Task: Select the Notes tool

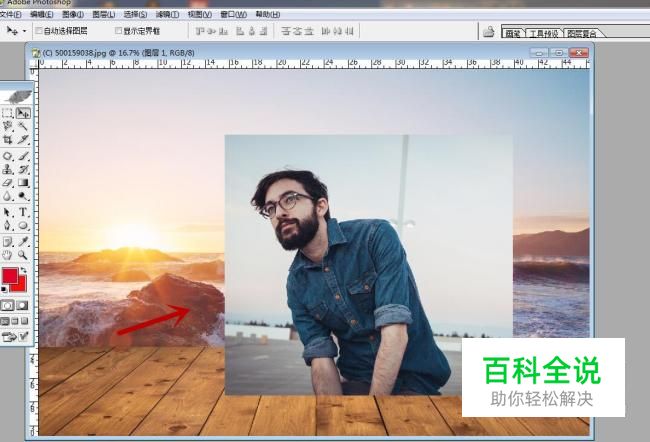Action: [7, 242]
